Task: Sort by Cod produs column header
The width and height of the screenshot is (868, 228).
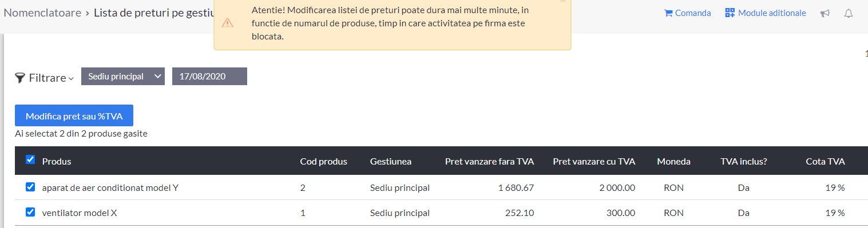Action: click(x=323, y=161)
